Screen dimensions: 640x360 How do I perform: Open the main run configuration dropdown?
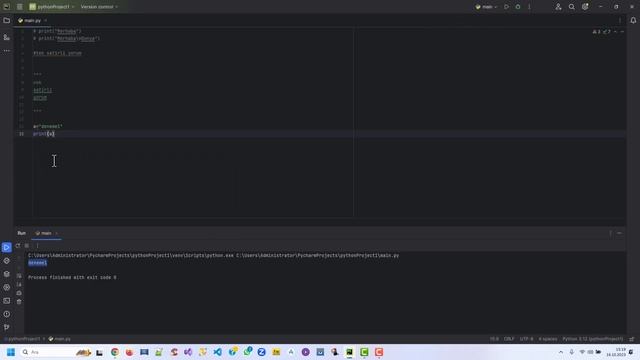tap(487, 7)
